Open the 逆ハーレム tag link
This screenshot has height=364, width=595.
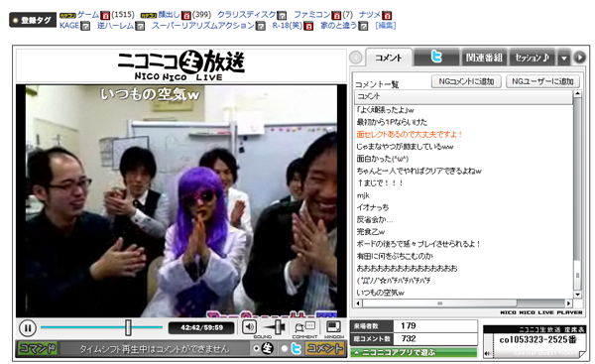tap(115, 26)
